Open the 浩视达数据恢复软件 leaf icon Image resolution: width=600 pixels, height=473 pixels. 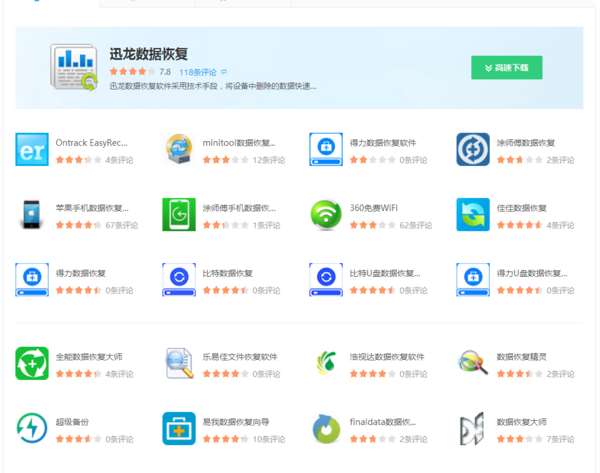click(326, 362)
